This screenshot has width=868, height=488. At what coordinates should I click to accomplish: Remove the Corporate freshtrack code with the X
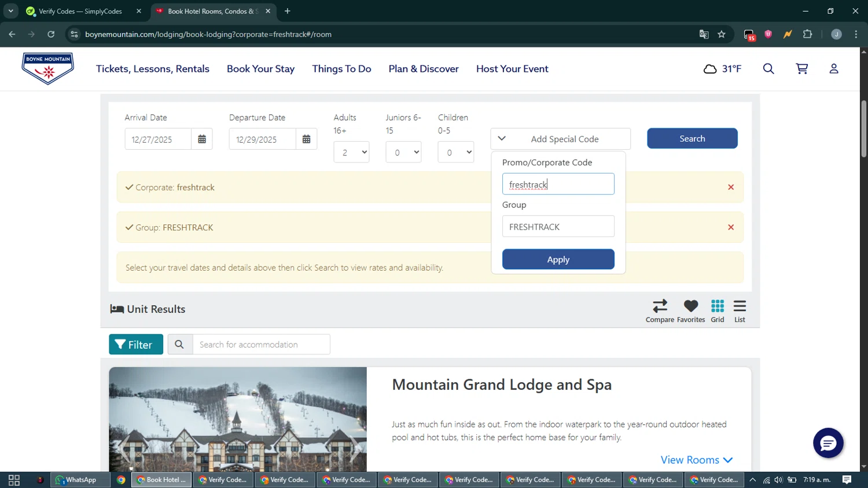coord(731,187)
